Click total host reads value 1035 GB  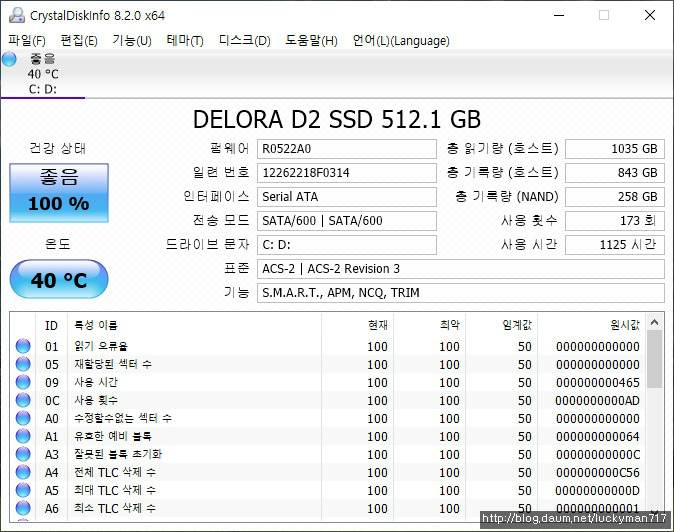615,149
